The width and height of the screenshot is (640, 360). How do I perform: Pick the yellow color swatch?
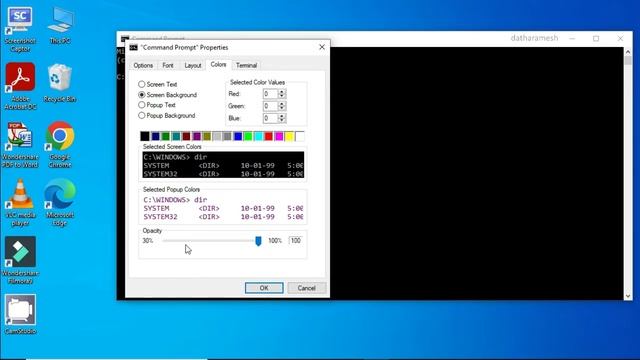(x=289, y=136)
